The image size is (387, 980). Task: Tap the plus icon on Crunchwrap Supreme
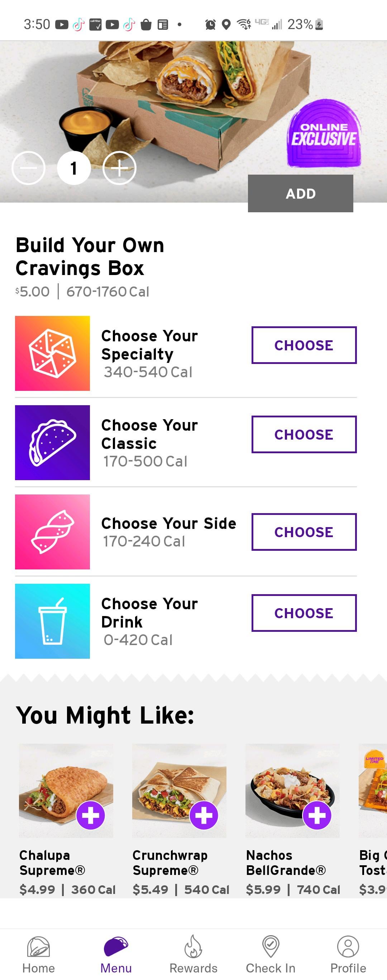(x=204, y=815)
